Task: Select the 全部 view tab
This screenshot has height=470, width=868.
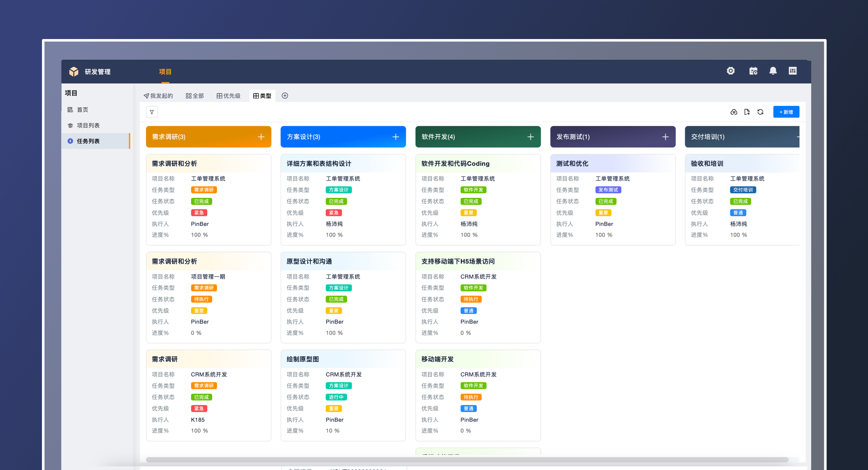Action: pyautogui.click(x=195, y=96)
